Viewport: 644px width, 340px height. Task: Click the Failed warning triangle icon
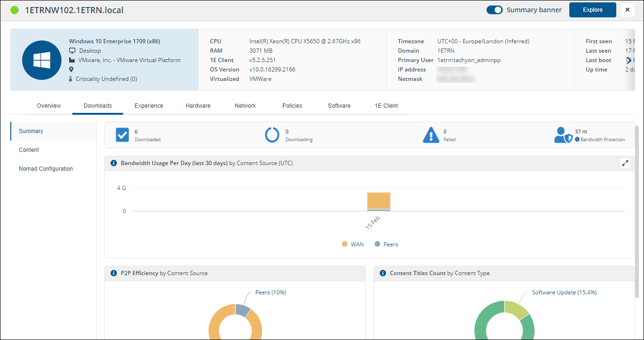click(431, 135)
